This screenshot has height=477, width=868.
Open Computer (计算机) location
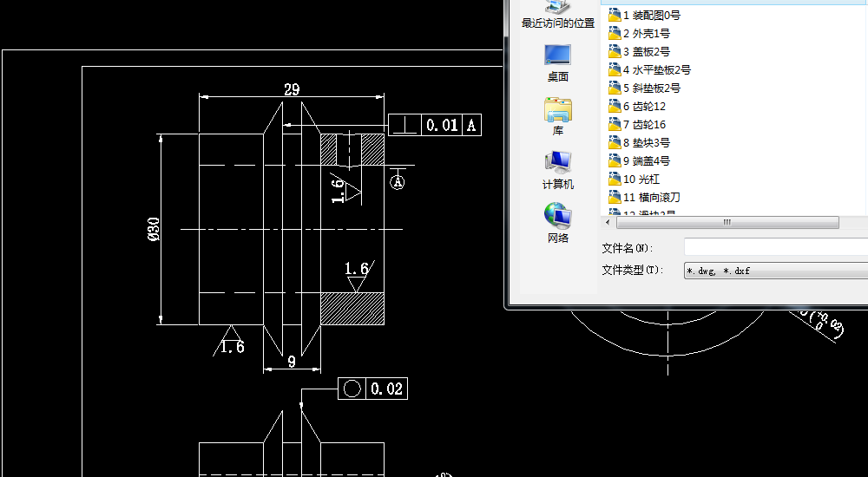click(558, 170)
